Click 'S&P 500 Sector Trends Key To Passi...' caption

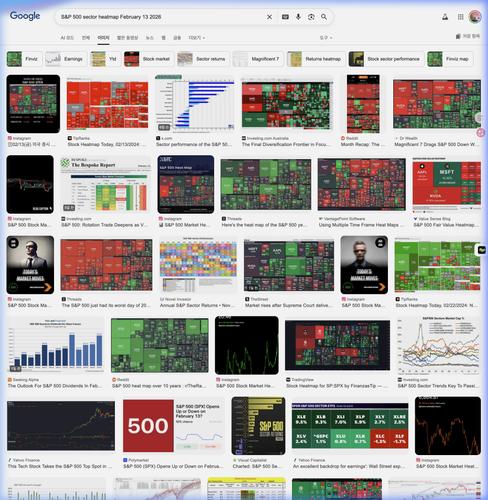pyautogui.click(x=438, y=386)
